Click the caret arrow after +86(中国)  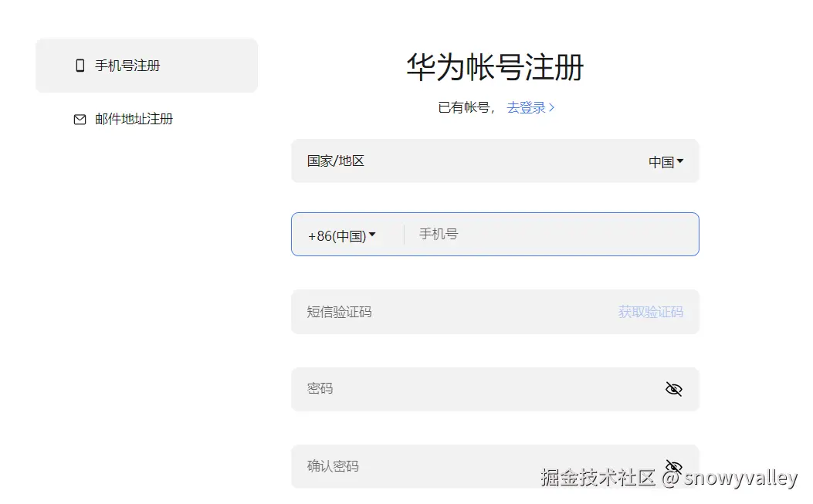tap(372, 235)
